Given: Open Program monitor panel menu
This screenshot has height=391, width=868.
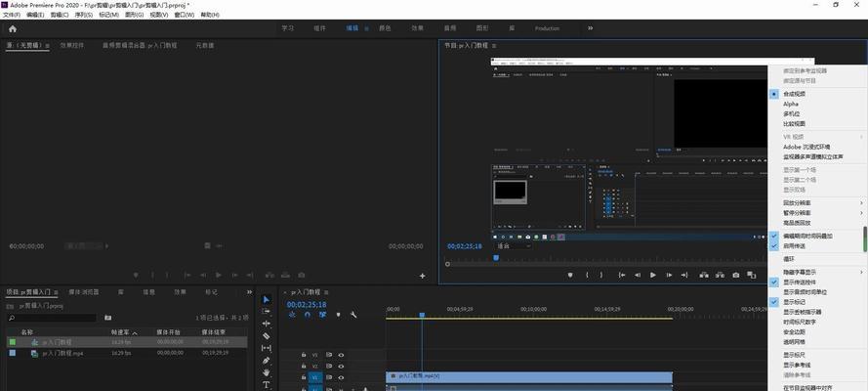Looking at the screenshot, I should tap(494, 45).
